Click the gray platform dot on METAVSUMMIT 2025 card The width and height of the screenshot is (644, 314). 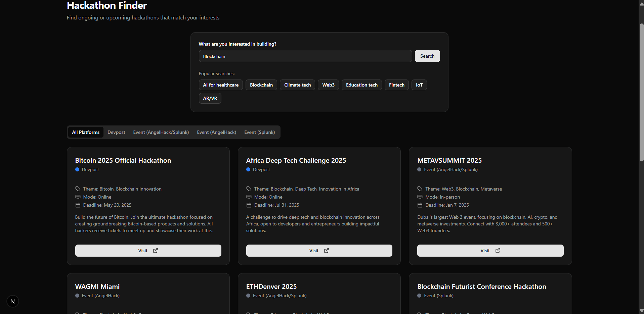coord(419,169)
